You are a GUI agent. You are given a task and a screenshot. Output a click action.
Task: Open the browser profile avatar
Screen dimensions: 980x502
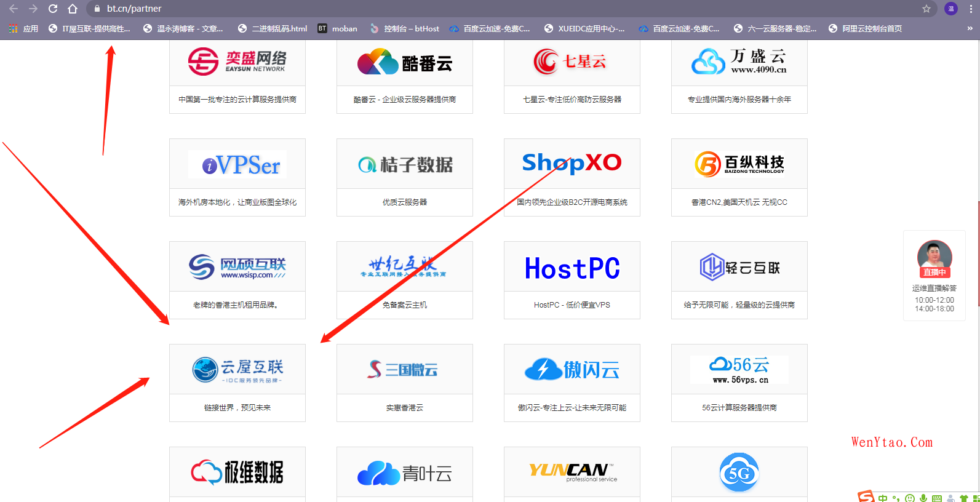pos(951,9)
